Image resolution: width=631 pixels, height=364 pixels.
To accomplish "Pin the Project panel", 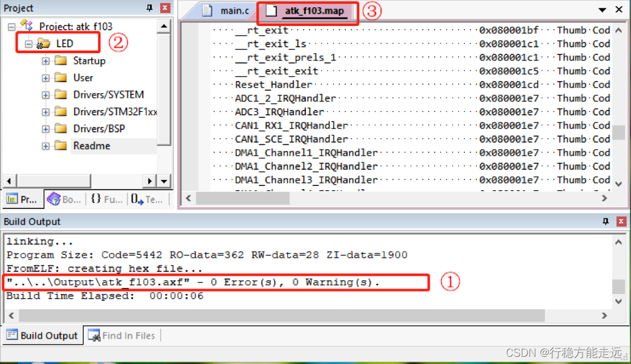I will (x=149, y=8).
